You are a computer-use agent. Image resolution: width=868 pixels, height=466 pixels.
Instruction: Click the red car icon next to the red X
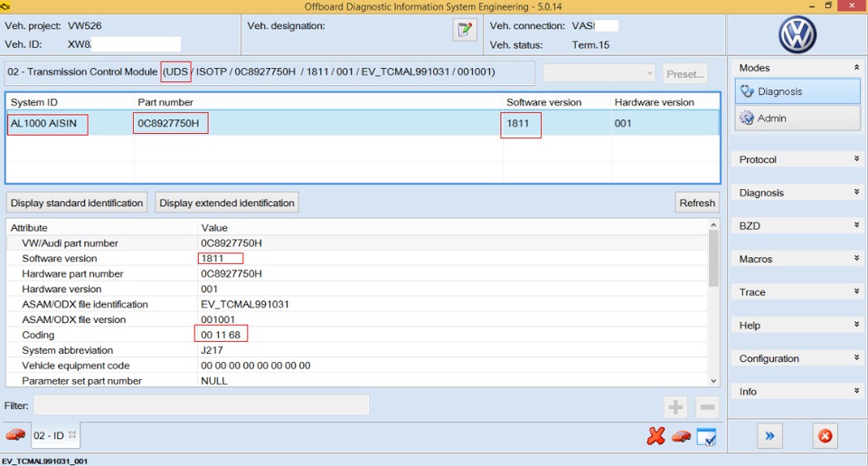click(x=682, y=437)
